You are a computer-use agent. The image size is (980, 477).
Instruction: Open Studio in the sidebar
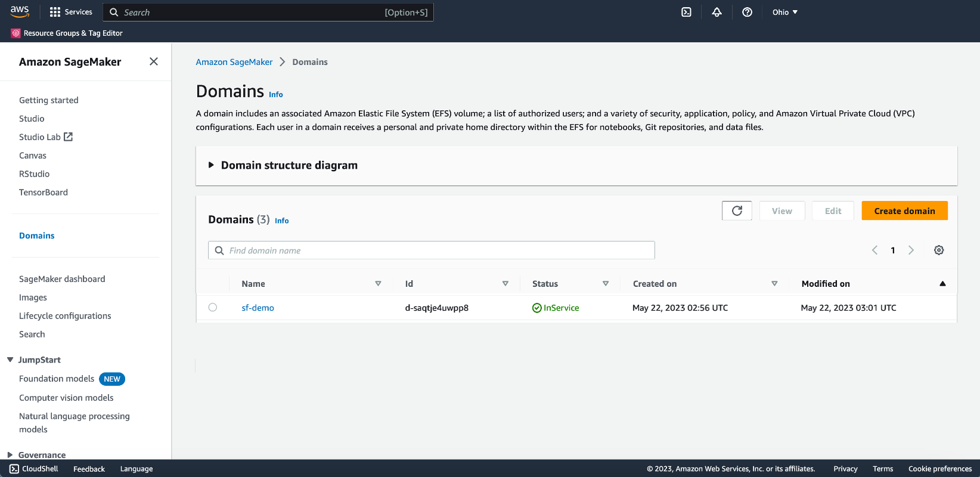tap(32, 119)
